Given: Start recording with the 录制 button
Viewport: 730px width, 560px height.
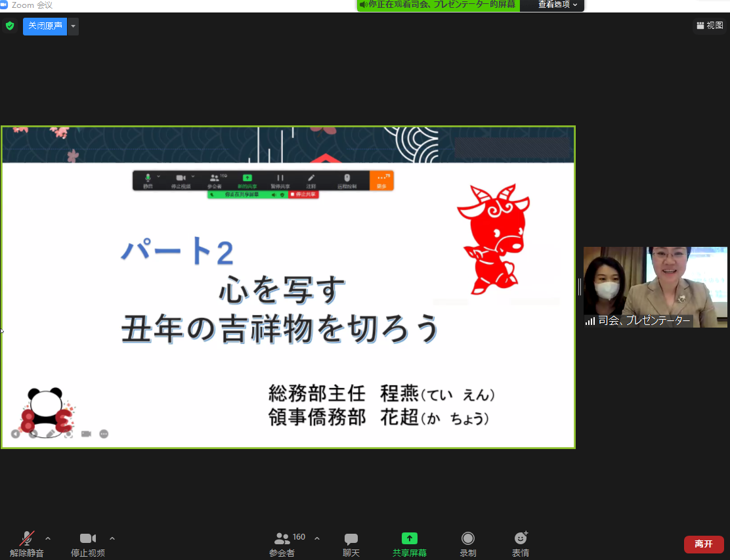Looking at the screenshot, I should pos(467,544).
